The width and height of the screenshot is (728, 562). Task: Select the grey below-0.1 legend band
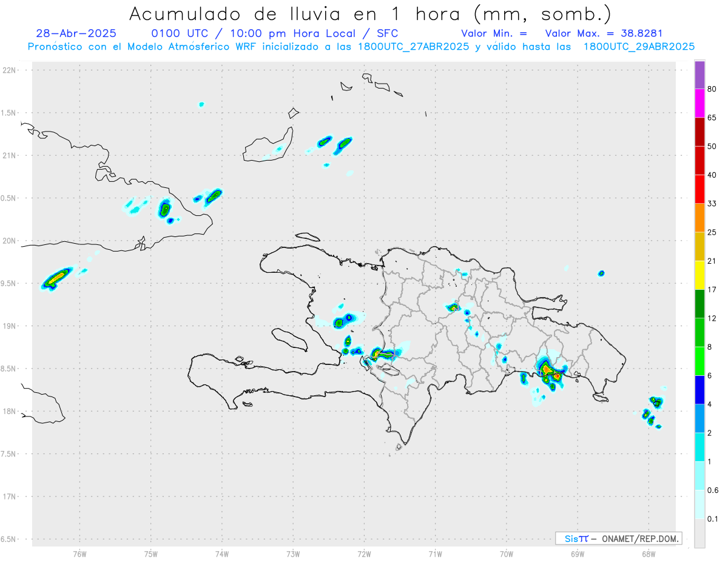[x=699, y=533]
